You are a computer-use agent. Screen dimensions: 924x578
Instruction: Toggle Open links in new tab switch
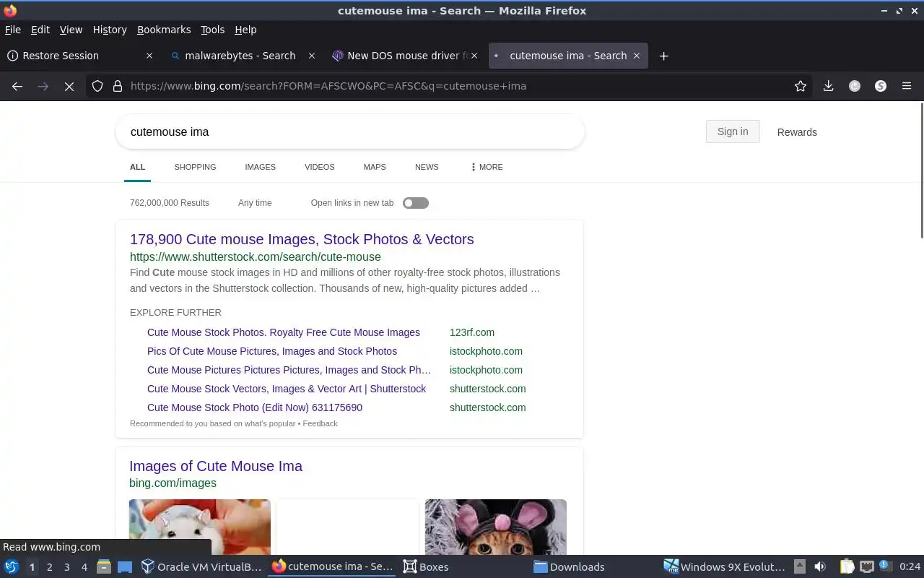coord(416,203)
